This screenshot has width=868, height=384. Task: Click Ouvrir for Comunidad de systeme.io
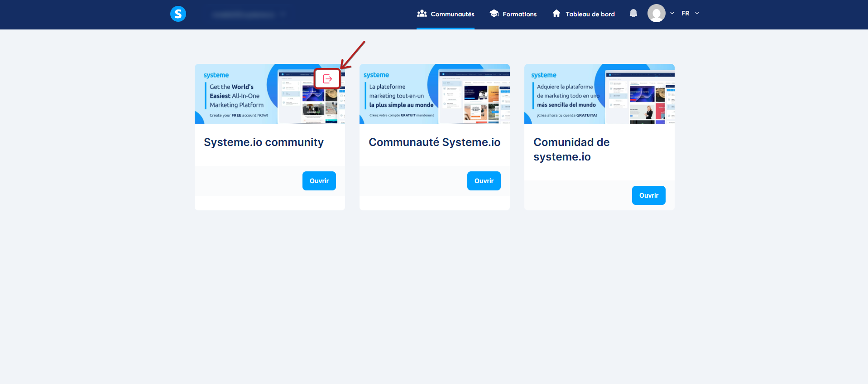[649, 195]
